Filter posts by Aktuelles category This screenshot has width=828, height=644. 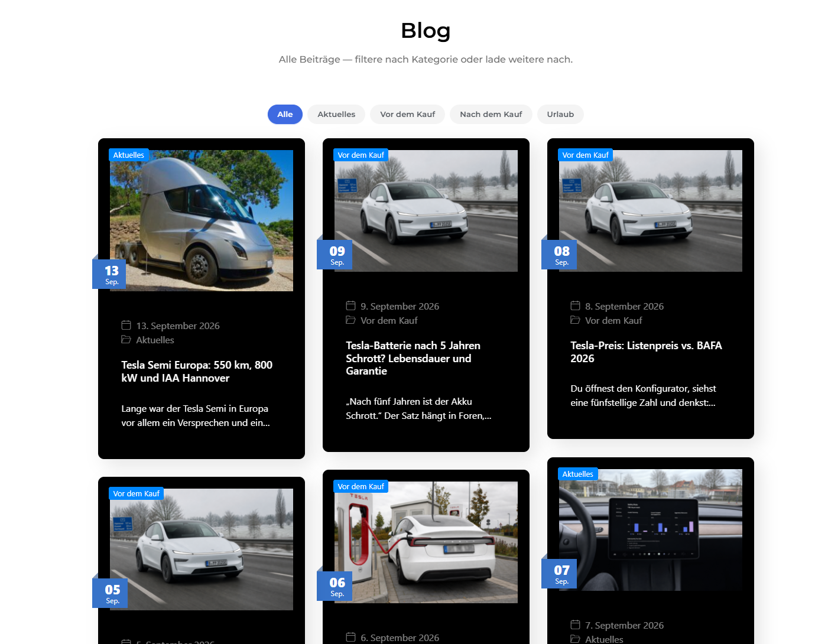pyautogui.click(x=336, y=115)
